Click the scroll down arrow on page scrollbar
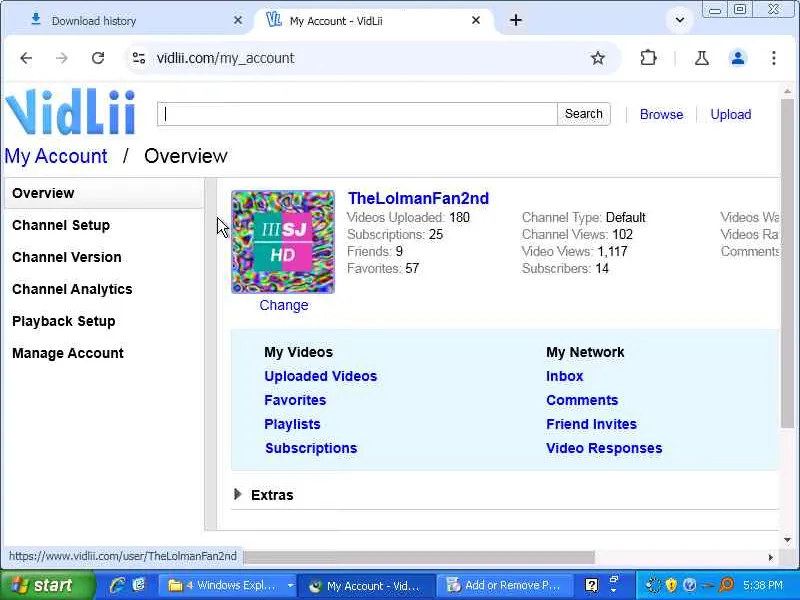This screenshot has width=800, height=600. (787, 540)
